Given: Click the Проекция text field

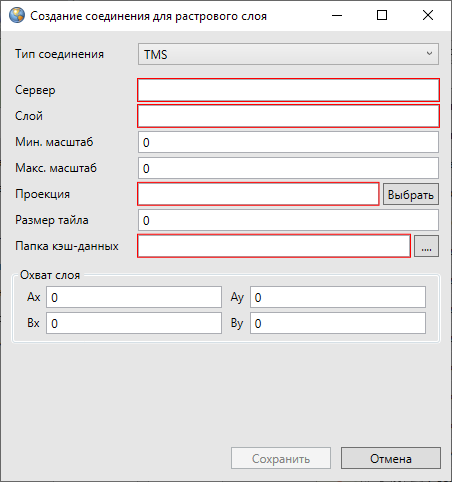Looking at the screenshot, I should (x=258, y=194).
